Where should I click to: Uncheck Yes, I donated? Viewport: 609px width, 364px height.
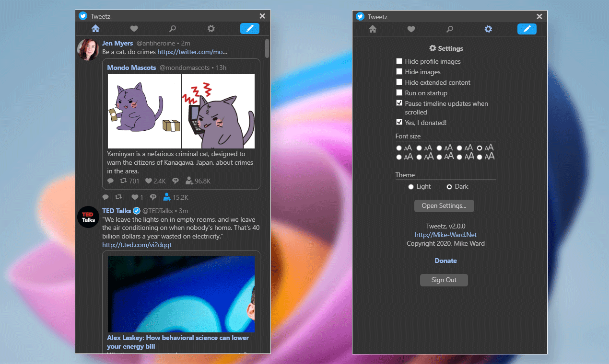click(x=399, y=122)
